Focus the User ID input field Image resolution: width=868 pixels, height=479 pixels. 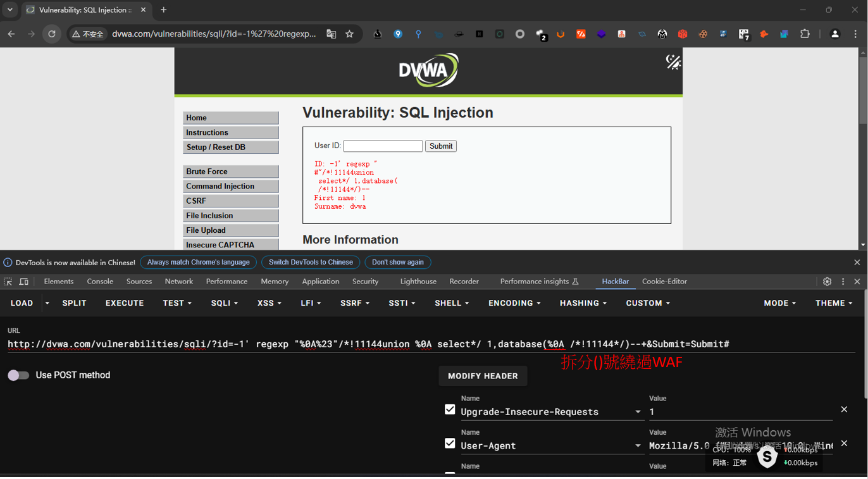point(383,146)
